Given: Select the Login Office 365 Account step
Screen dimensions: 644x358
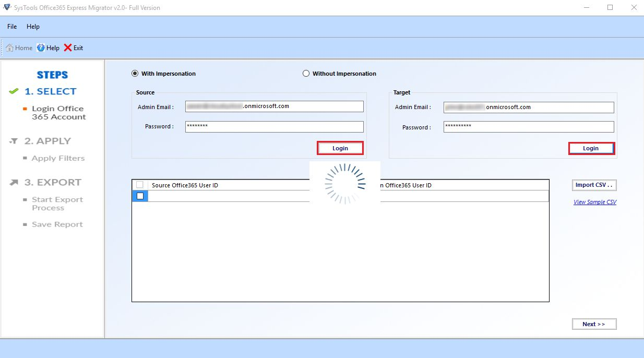Looking at the screenshot, I should pyautogui.click(x=58, y=113).
